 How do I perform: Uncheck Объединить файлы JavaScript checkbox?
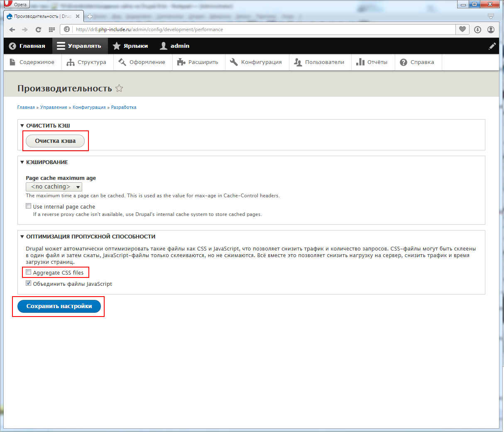[29, 283]
